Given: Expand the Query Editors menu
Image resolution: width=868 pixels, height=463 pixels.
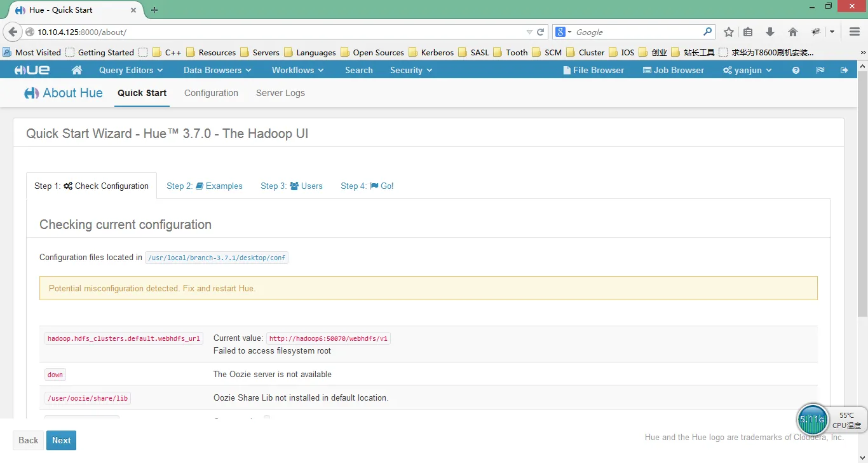Looking at the screenshot, I should [x=132, y=70].
